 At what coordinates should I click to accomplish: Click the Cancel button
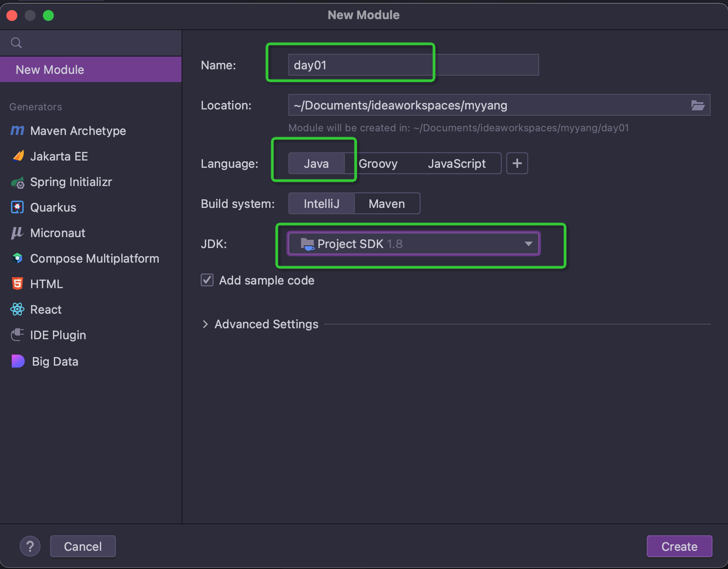[x=83, y=546]
